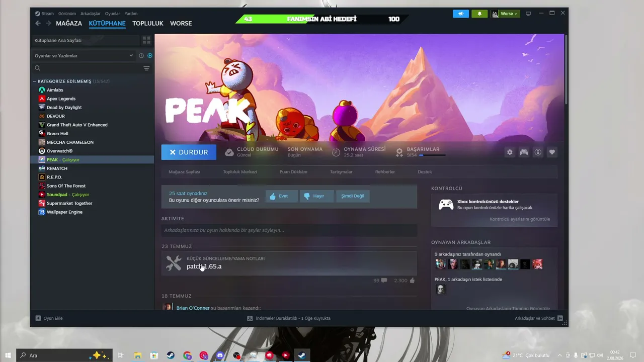
Task: Open Oyunlar ve Yazılımlar dropdown
Action: pyautogui.click(x=84, y=56)
